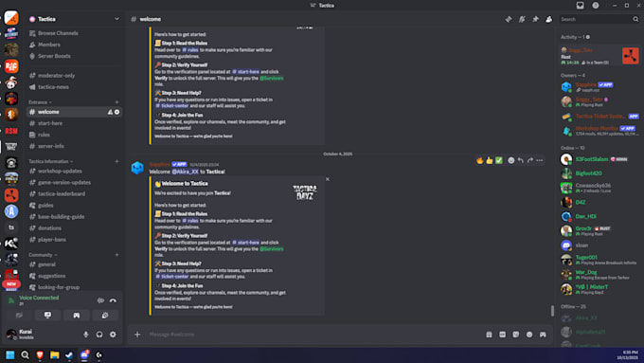Open the emoji picker in message bar

click(529, 335)
